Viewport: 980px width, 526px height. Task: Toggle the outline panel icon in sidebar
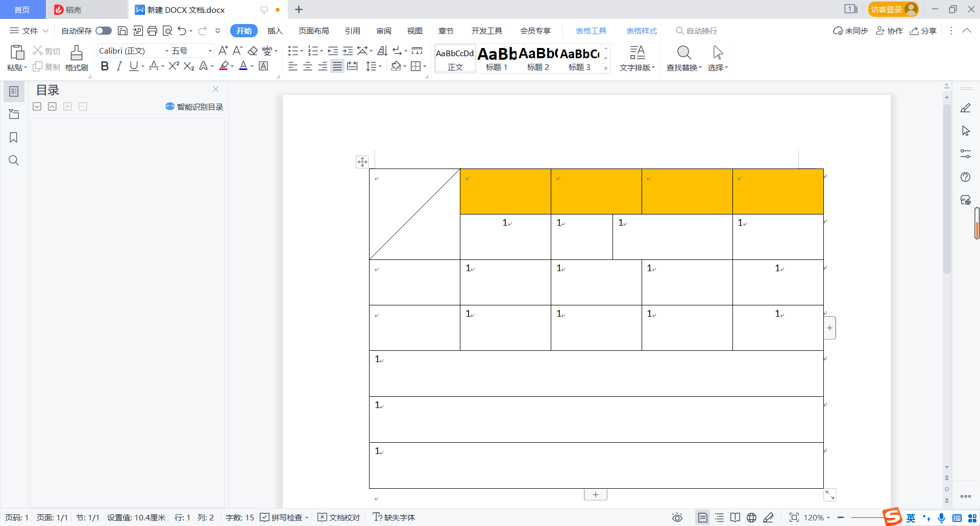[14, 91]
